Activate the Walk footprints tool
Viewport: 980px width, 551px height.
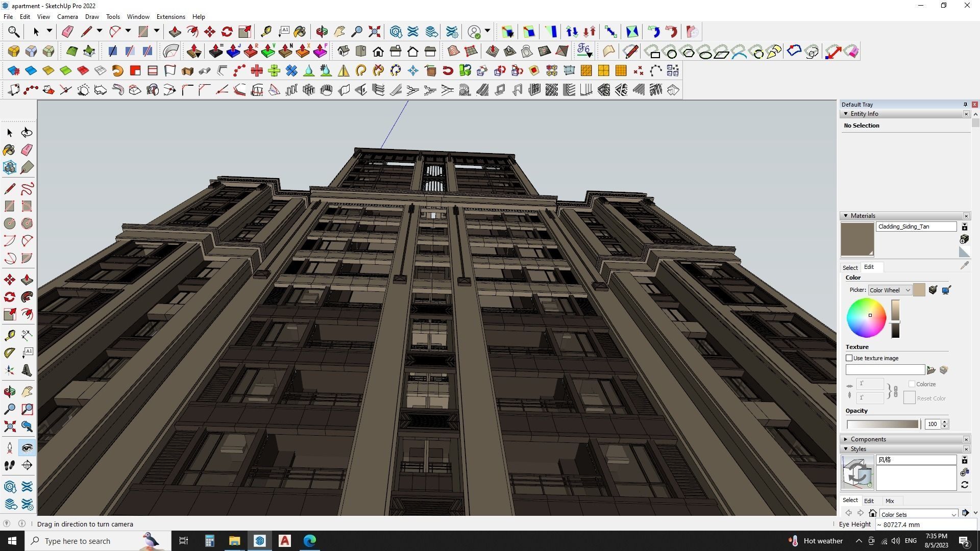click(10, 465)
